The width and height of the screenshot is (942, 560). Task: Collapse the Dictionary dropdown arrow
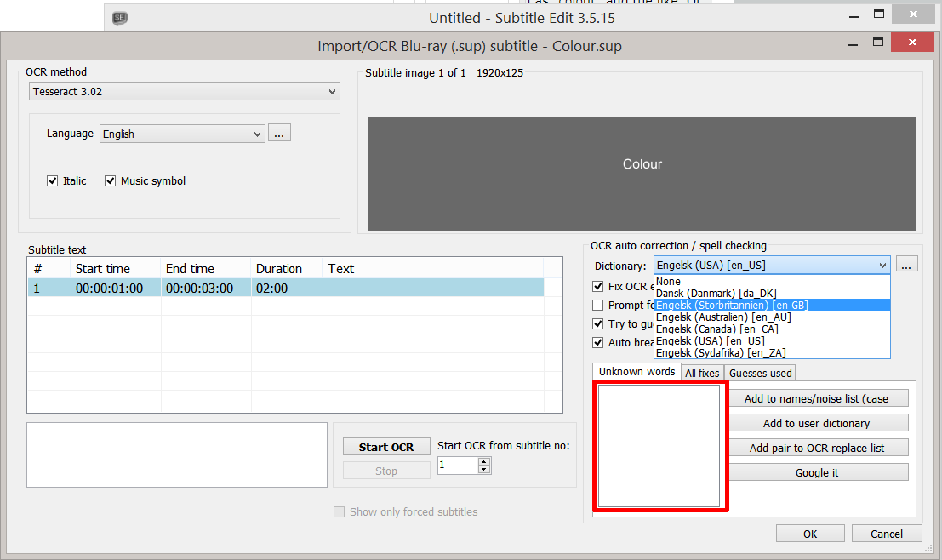(x=882, y=265)
